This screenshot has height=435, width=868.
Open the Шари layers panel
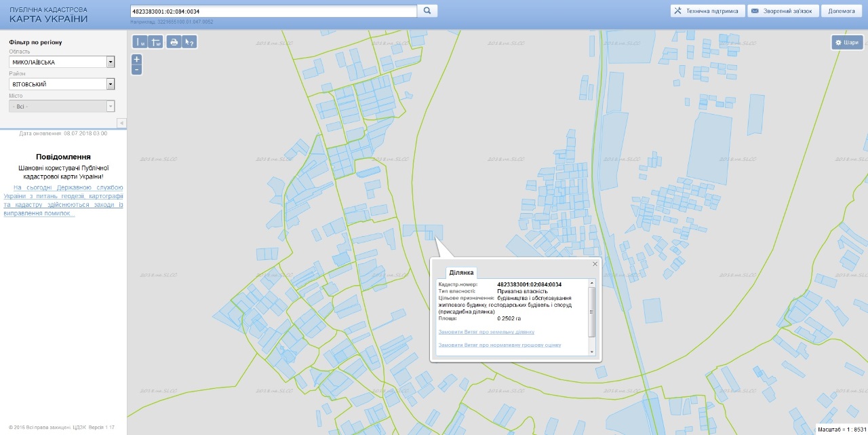[x=847, y=42]
